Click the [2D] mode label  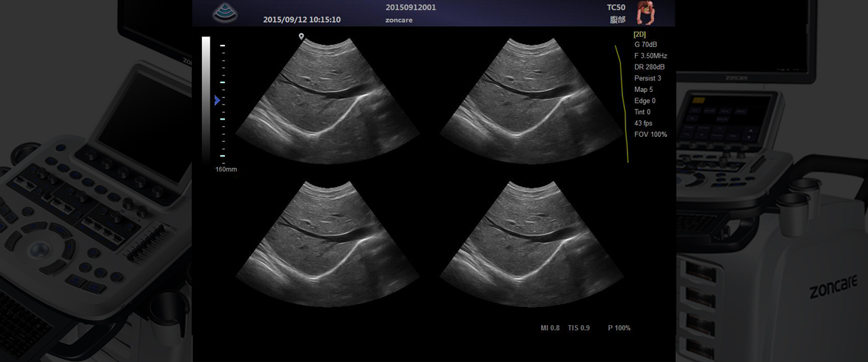click(x=639, y=33)
